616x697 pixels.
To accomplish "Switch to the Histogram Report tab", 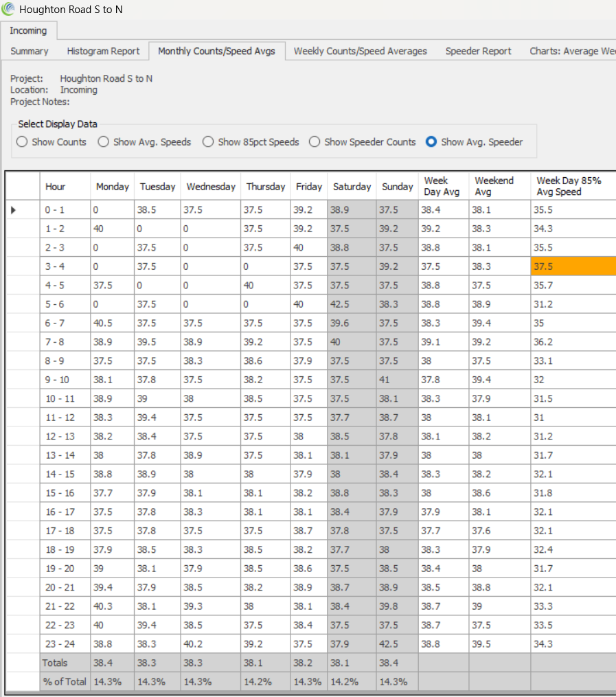I will [x=103, y=51].
